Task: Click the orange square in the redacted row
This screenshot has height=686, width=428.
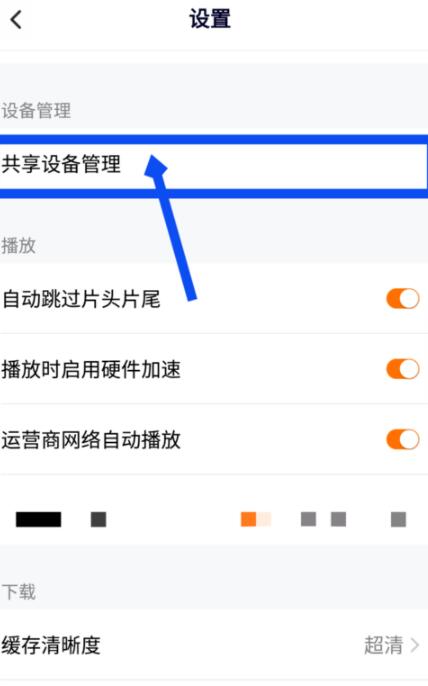Action: [x=248, y=519]
